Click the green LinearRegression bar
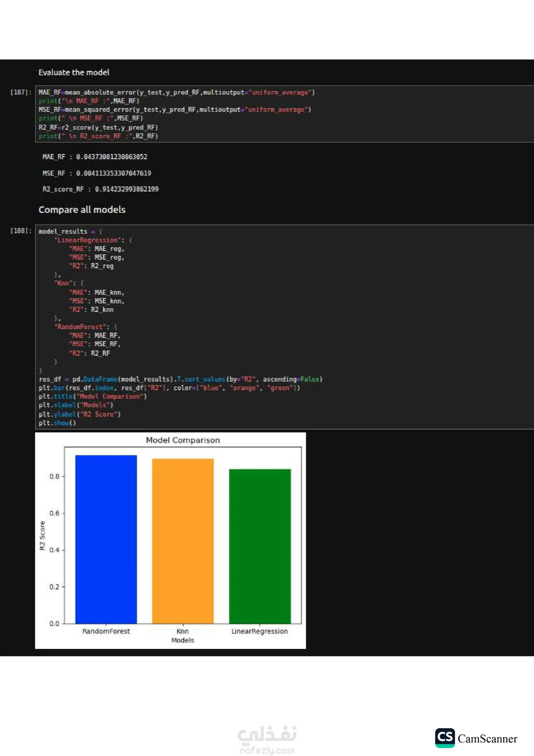Screen dimensions: 534x756 click(x=260, y=546)
